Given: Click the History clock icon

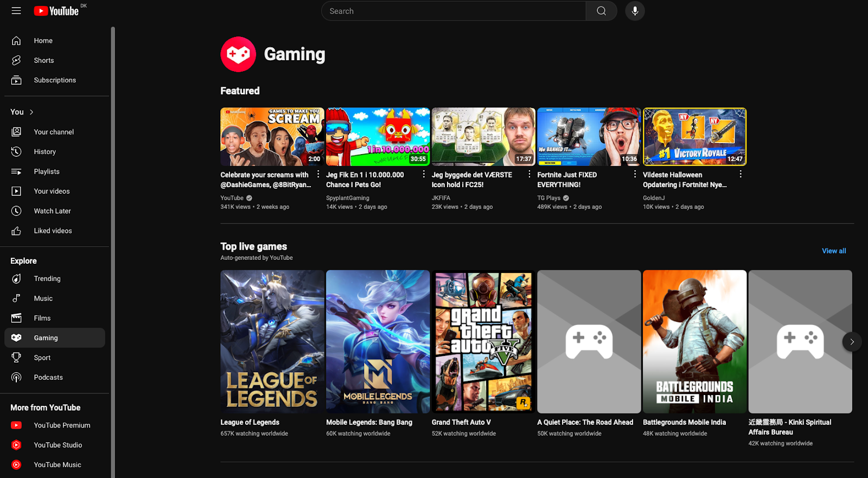Looking at the screenshot, I should tap(16, 152).
